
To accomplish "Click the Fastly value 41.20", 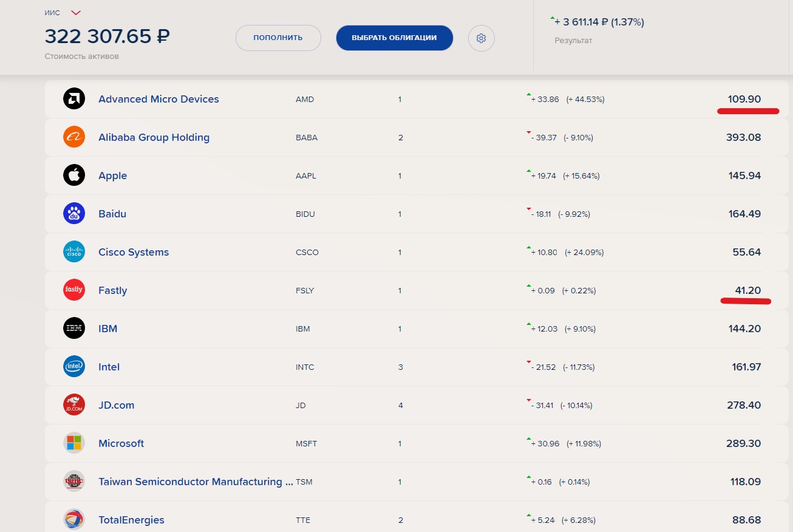I will pyautogui.click(x=748, y=290).
